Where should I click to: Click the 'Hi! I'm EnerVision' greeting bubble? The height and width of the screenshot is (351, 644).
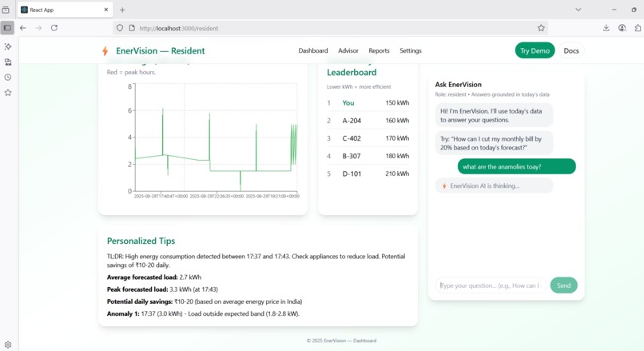pos(494,115)
